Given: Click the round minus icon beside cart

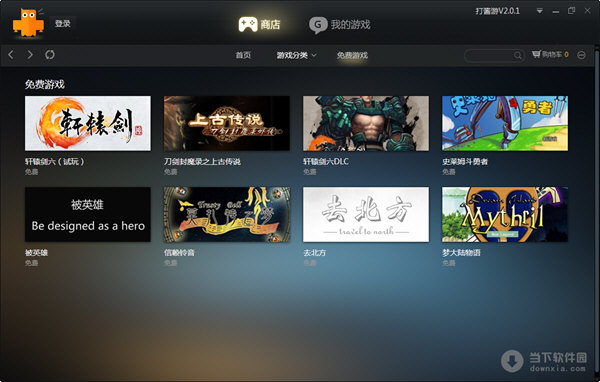Looking at the screenshot, I should coord(581,55).
